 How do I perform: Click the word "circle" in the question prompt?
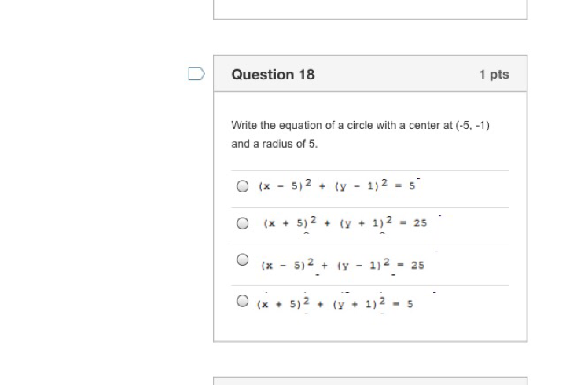click(x=362, y=125)
